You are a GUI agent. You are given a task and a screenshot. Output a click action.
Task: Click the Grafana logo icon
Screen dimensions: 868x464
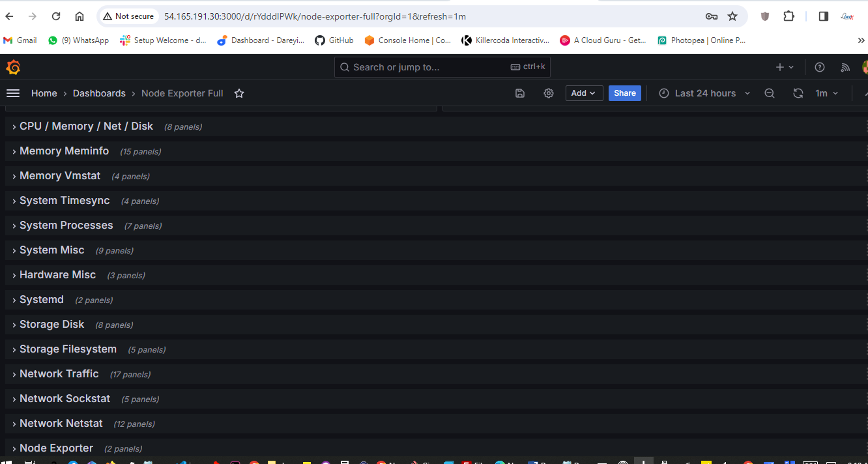coord(13,67)
